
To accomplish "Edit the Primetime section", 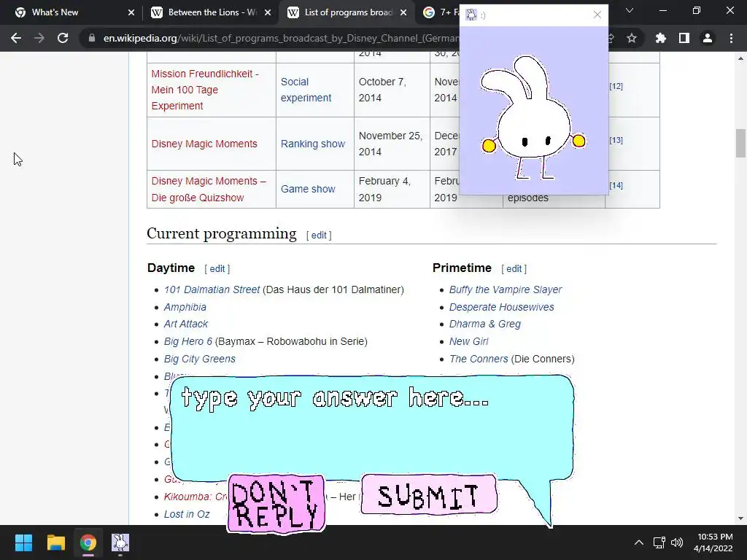I will 514,268.
